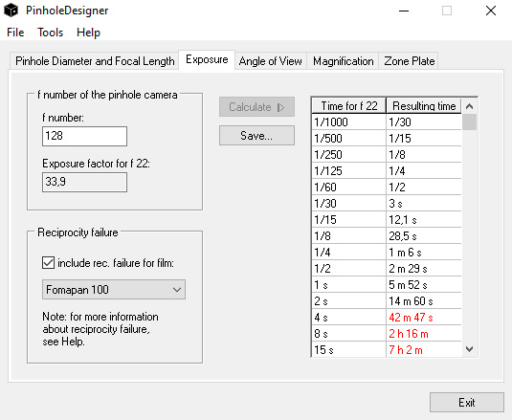Click the red 42 m 47 s result

point(424,318)
